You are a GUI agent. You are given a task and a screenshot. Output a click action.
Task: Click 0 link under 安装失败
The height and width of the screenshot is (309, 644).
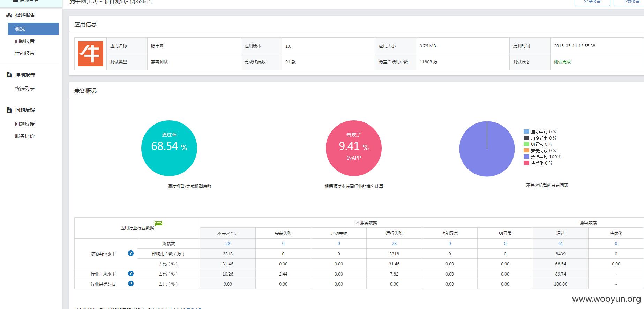coord(283,243)
